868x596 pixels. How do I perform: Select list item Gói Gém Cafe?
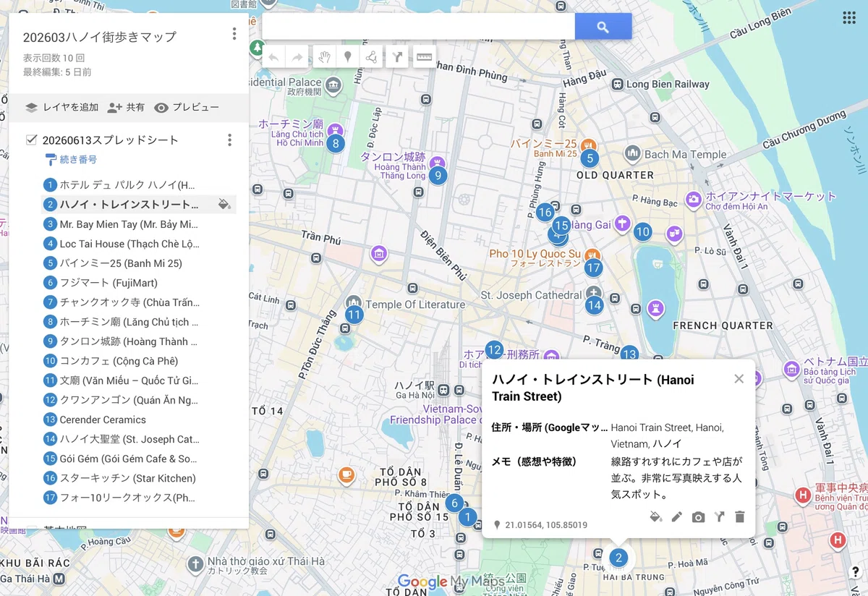click(140, 459)
